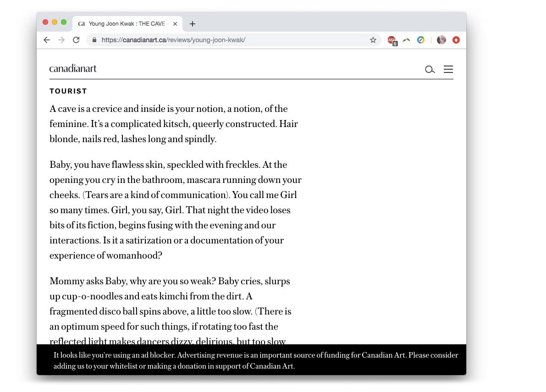View site info via the padlock icon
The image size is (546, 392).
coord(94,40)
